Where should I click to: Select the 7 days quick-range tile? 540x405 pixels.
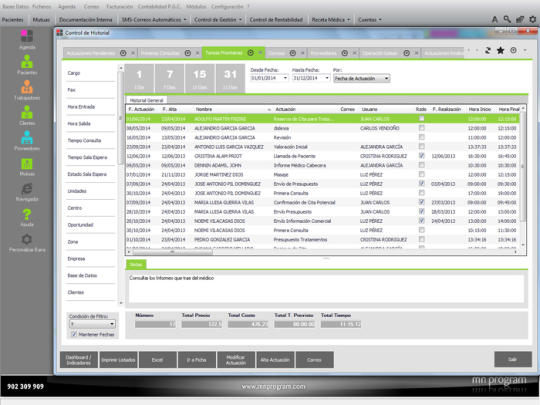coord(169,79)
